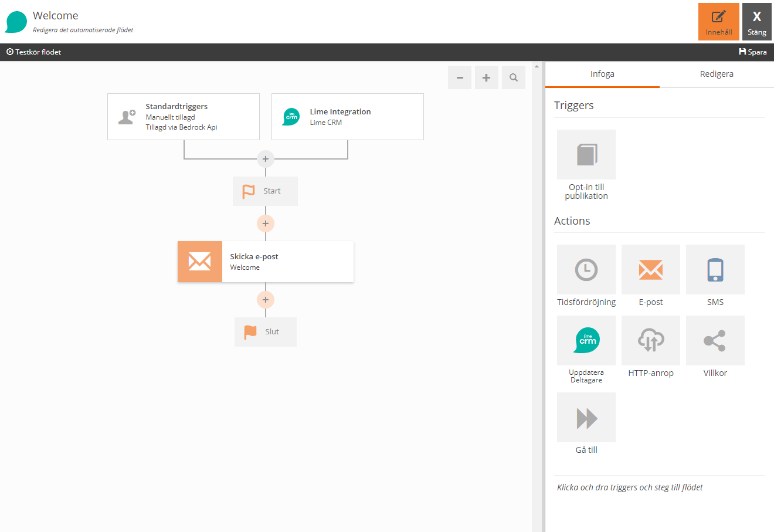Image resolution: width=774 pixels, height=532 pixels.
Task: Click the orange Innehåll icon button
Action: tap(718, 22)
